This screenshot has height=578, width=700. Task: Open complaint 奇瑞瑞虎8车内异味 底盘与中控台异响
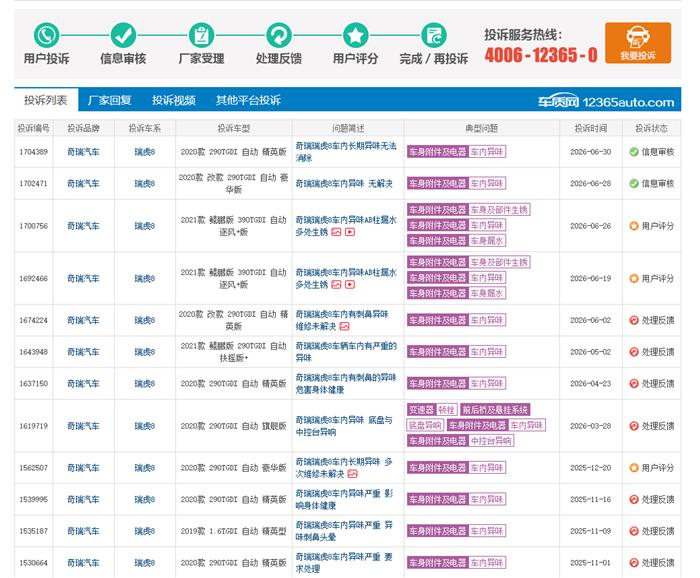tap(344, 426)
